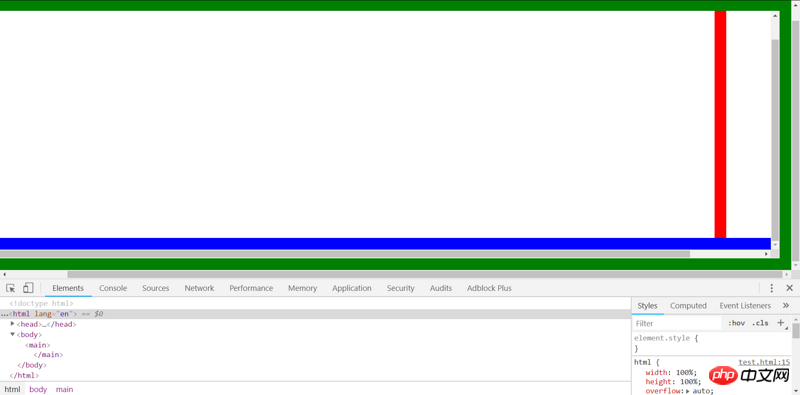Screen dimensions: 800x395
Task: Click the styles Filter input field
Action: pos(676,323)
